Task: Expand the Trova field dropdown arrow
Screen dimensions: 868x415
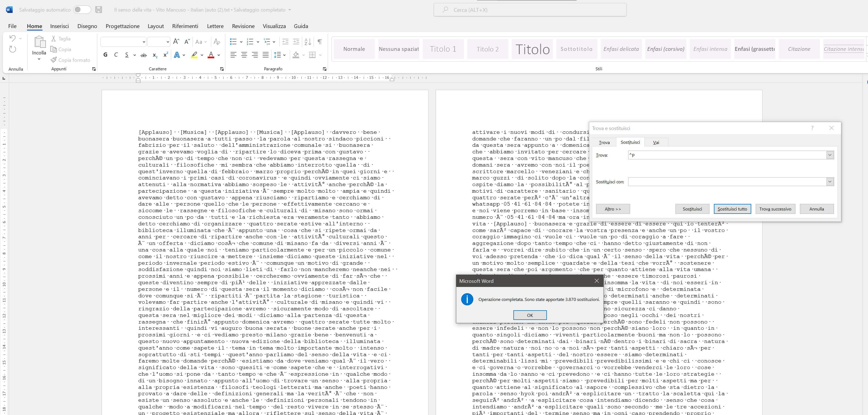Action: pos(830,155)
